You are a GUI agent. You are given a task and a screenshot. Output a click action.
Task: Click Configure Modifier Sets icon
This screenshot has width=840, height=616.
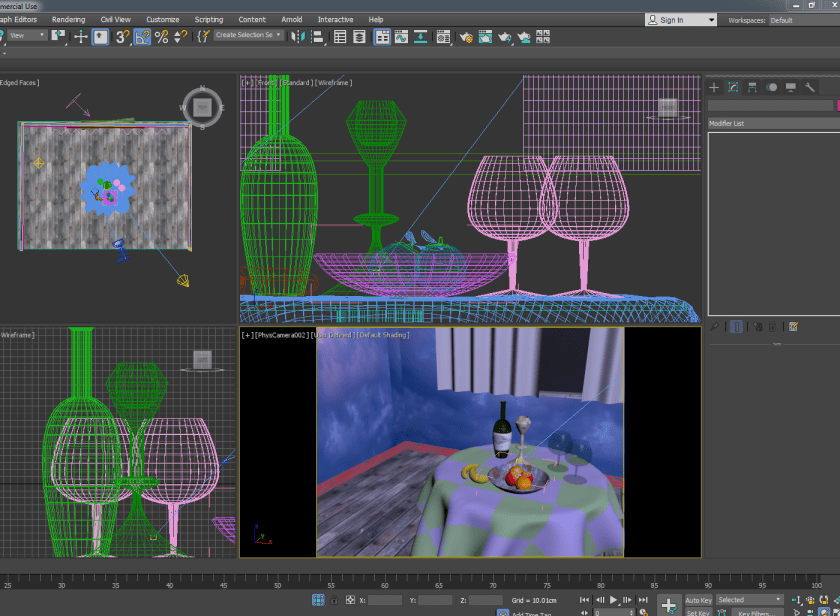(x=793, y=326)
